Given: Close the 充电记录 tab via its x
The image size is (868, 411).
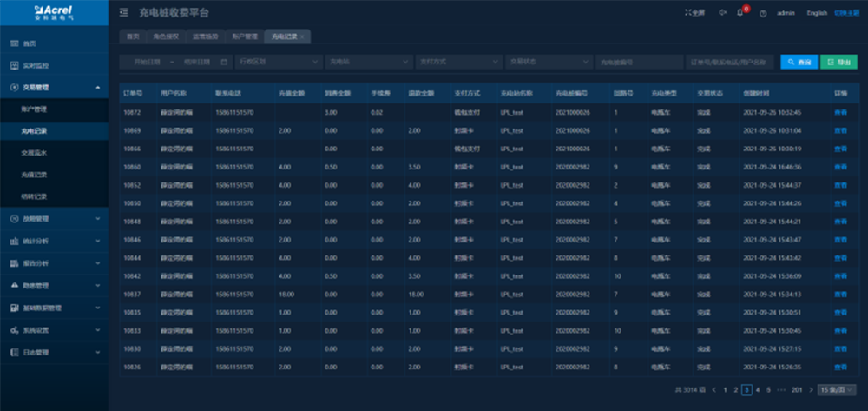Looking at the screenshot, I should [302, 37].
